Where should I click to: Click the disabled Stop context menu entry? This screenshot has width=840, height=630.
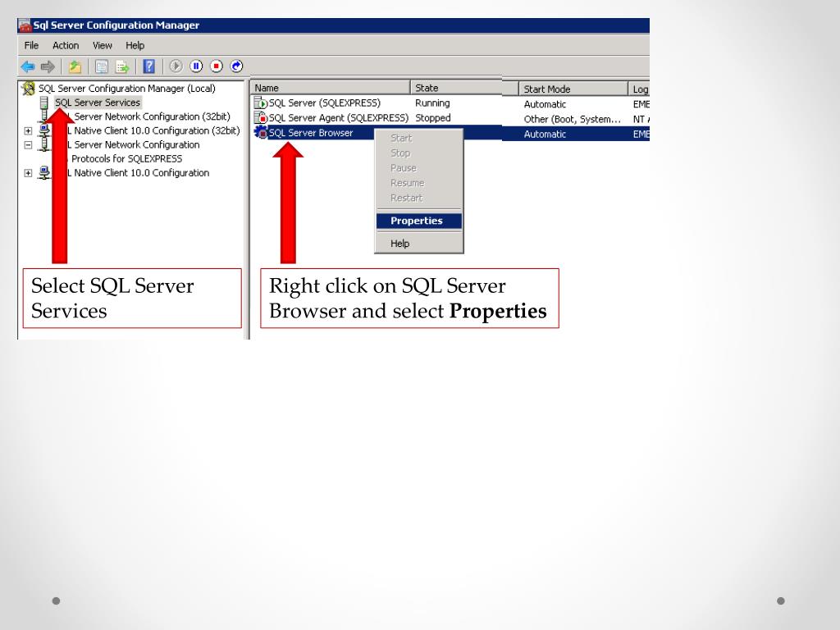[x=419, y=153]
